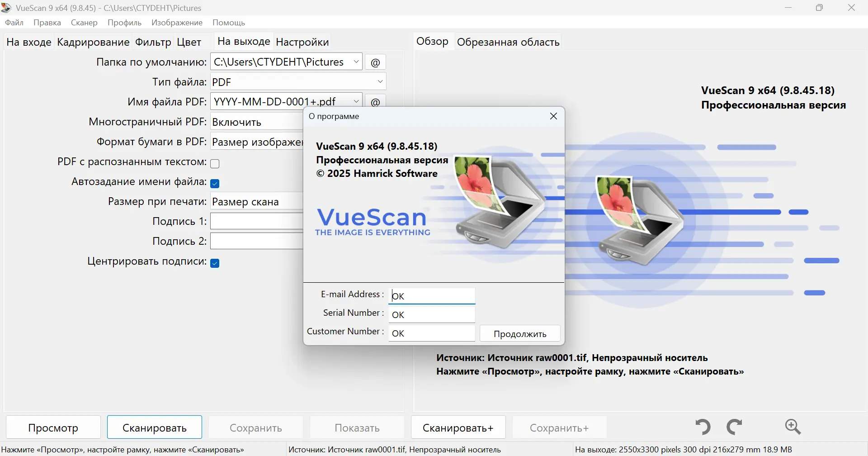Click the zoom in magnifier icon

pos(793,427)
